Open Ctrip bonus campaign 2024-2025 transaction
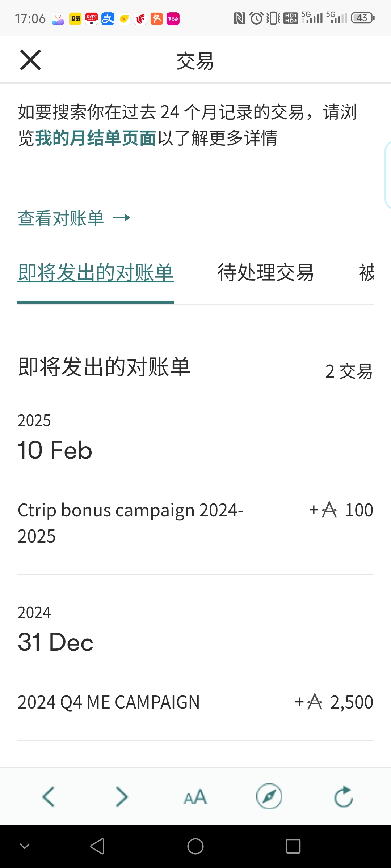 195,523
